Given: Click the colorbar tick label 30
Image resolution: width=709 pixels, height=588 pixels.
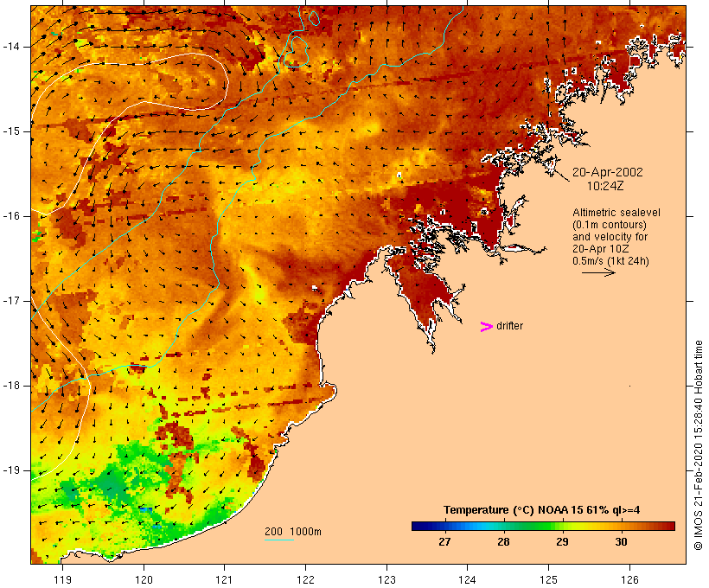Looking at the screenshot, I should coord(621,542).
